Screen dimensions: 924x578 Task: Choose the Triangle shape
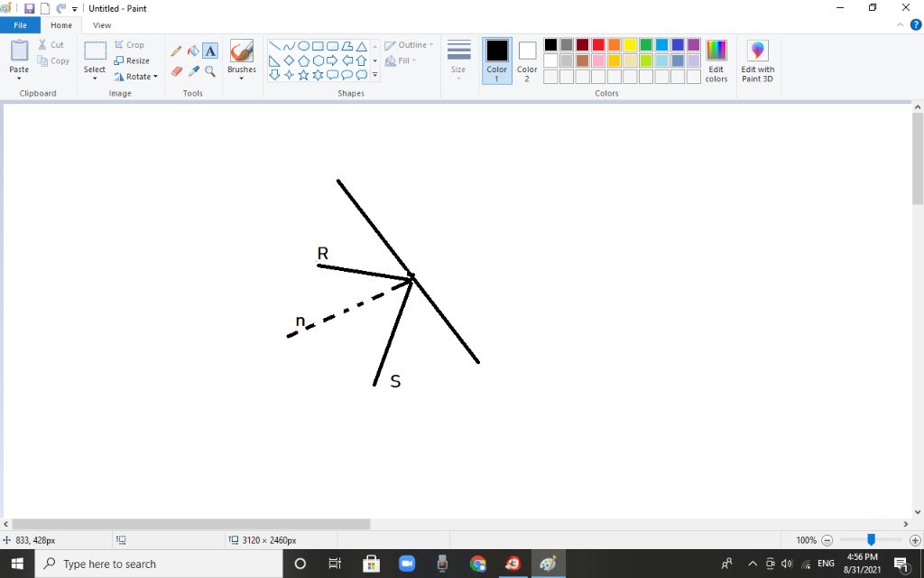[x=361, y=46]
